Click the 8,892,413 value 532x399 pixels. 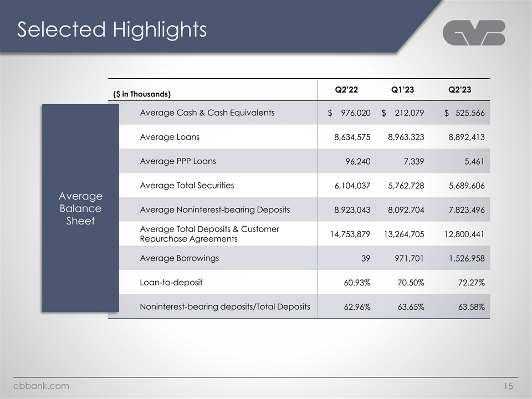(x=467, y=137)
